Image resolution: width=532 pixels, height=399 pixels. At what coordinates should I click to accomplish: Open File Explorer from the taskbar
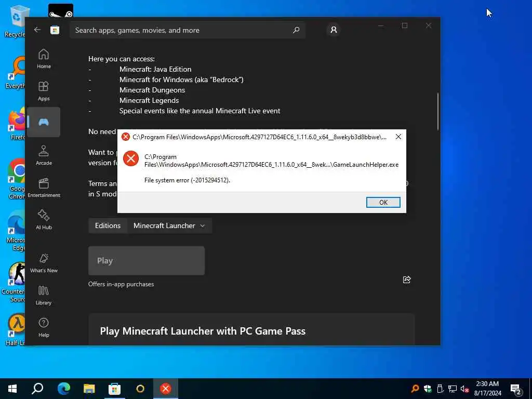[89, 389]
